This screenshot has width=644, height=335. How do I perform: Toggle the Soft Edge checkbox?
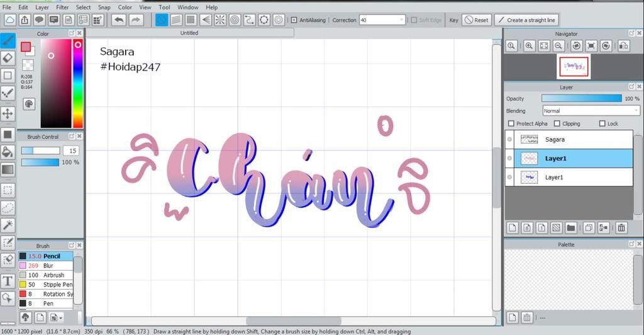(414, 20)
